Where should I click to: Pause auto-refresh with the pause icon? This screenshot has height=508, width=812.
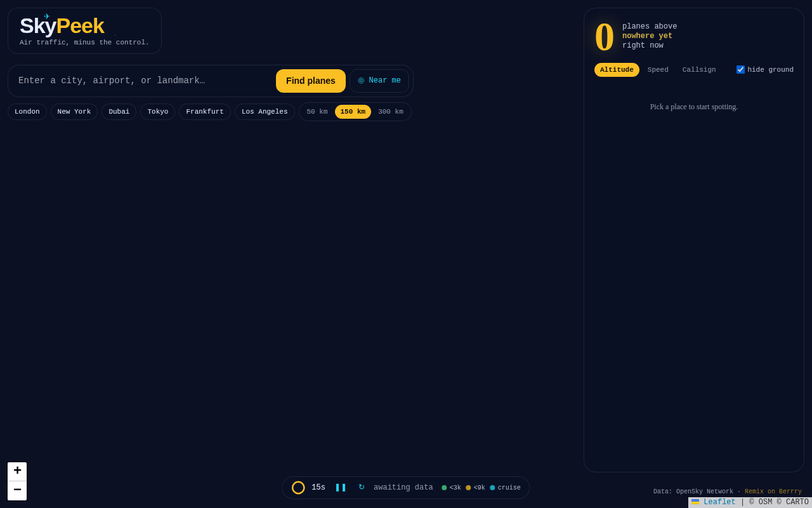click(x=341, y=488)
